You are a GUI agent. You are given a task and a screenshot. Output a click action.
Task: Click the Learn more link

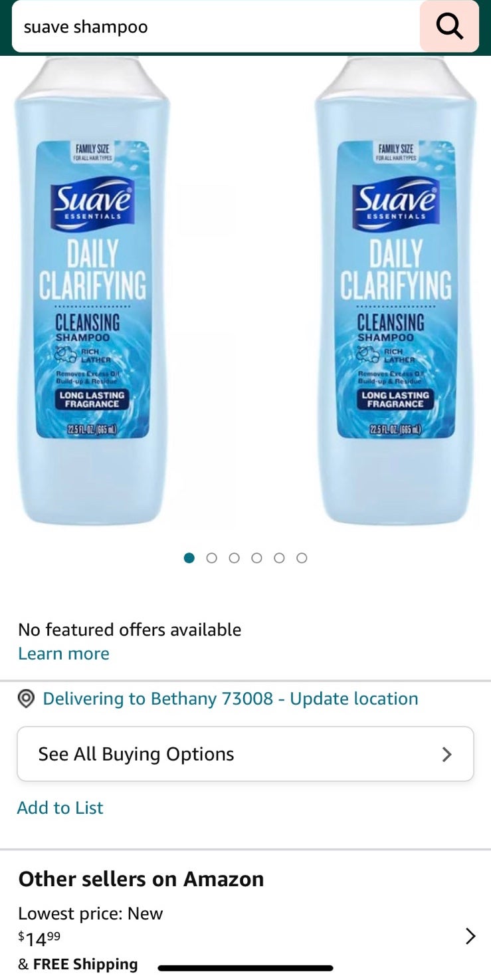click(x=64, y=654)
